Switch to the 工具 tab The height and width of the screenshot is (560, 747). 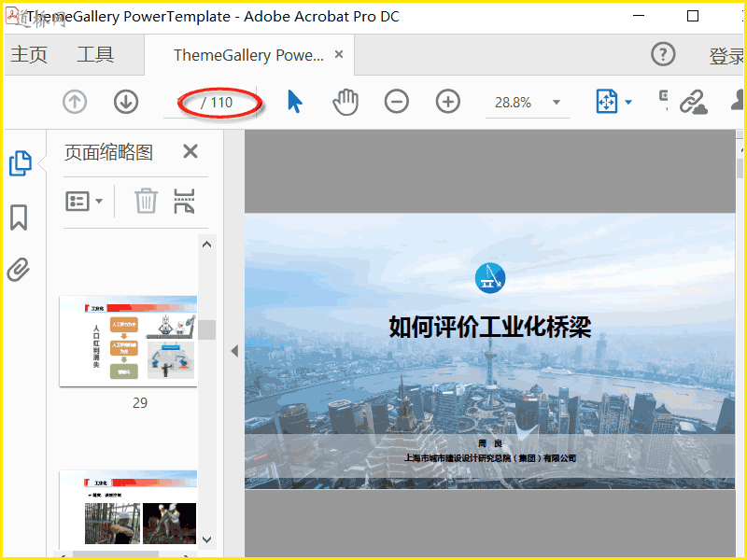coord(95,54)
